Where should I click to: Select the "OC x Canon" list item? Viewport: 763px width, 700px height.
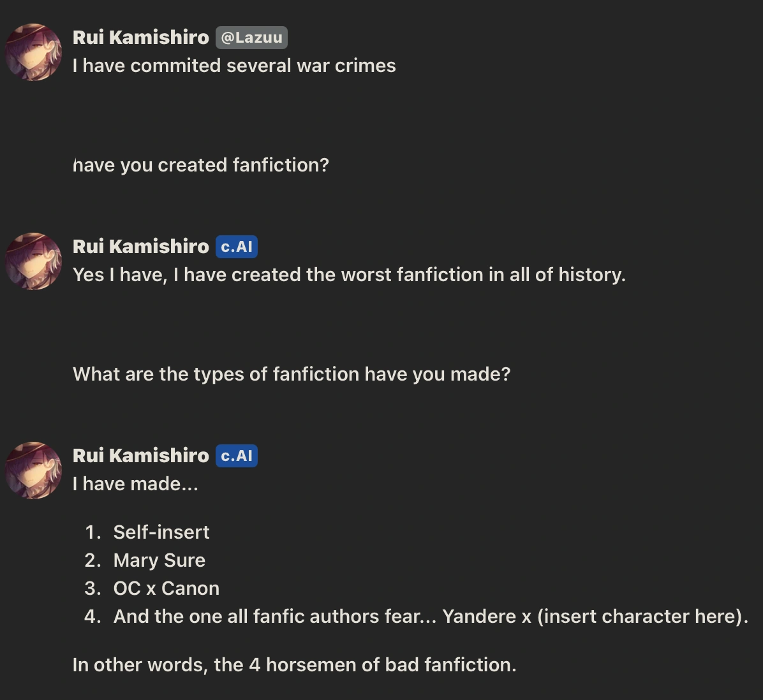(x=167, y=588)
